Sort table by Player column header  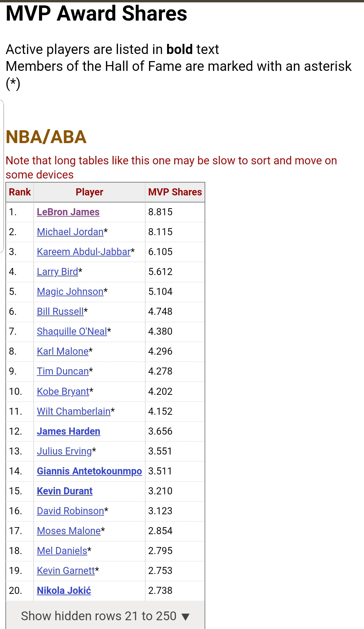[89, 192]
